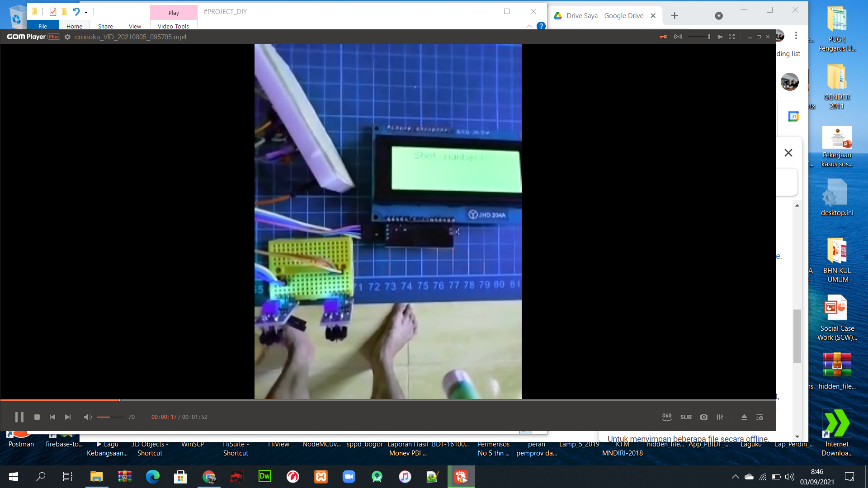The height and width of the screenshot is (488, 868).
Task: Show the playlist panel
Action: 759,417
